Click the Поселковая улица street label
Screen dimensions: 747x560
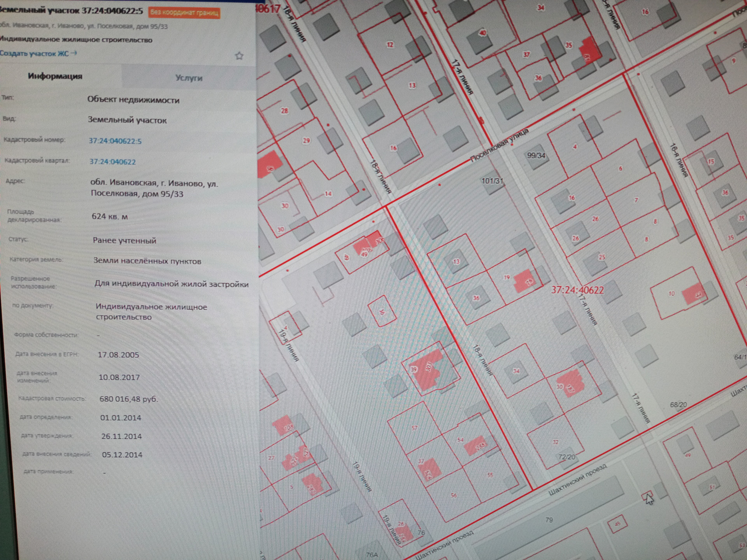click(500, 145)
